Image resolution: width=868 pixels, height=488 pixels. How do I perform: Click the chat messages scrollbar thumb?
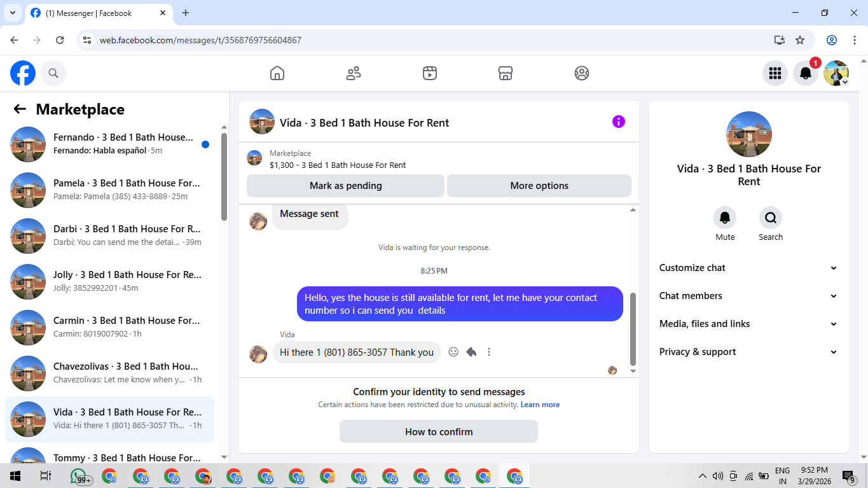[633, 328]
